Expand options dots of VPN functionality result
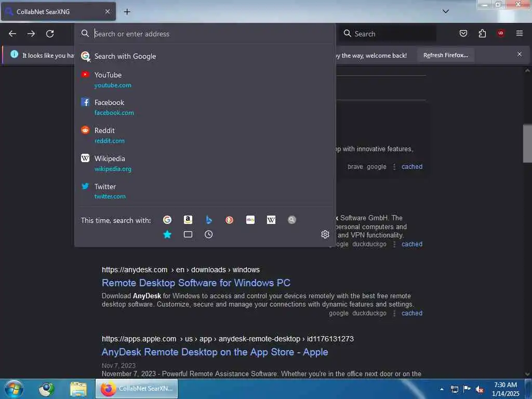Screen dimensions: 532x399 point(394,244)
